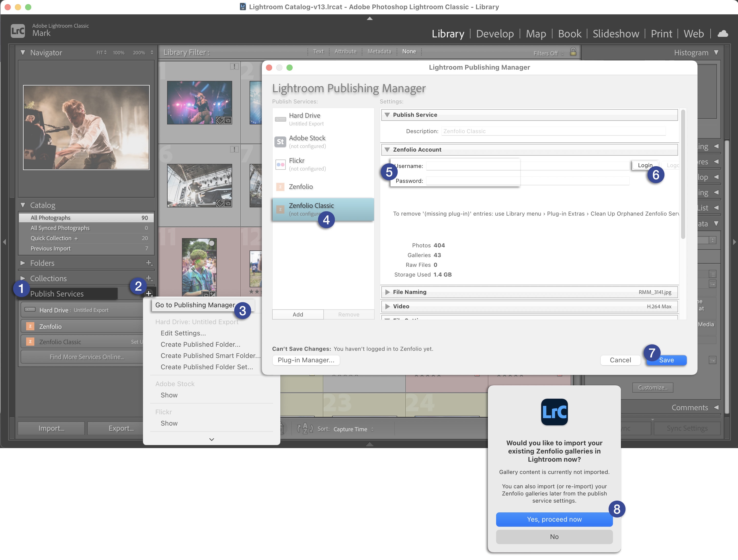Click the Import button in Library

[x=52, y=428]
